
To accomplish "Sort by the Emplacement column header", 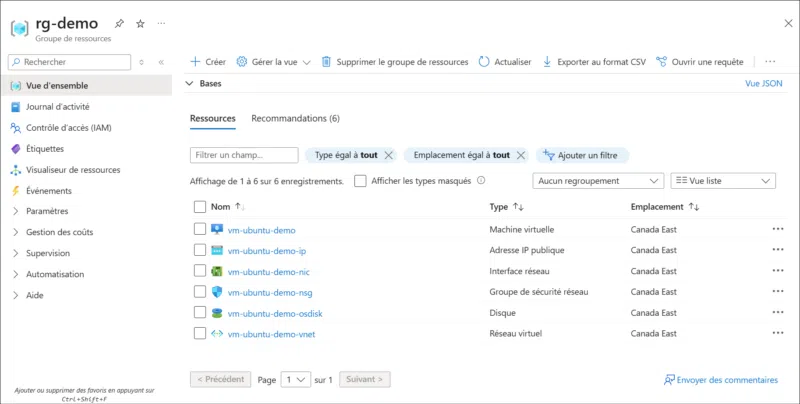I will 665,207.
